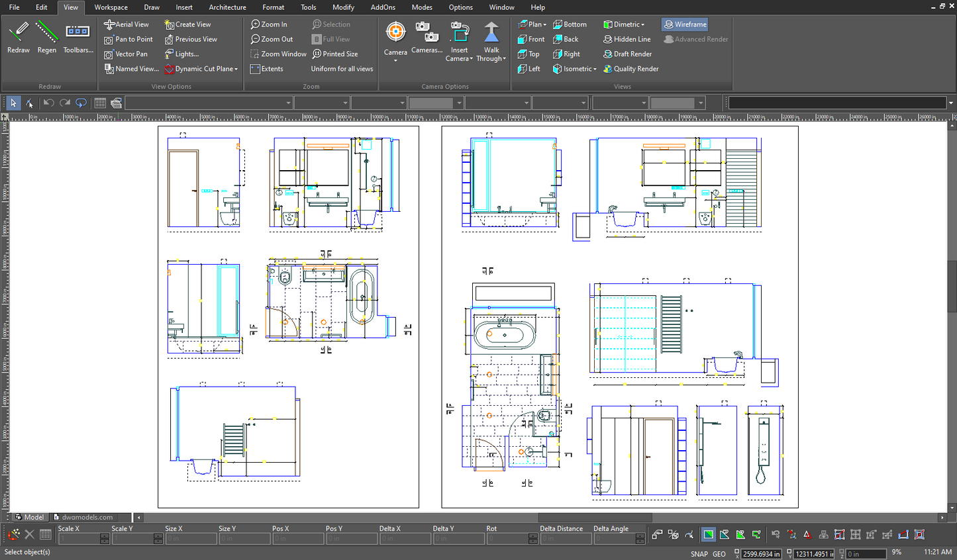
Task: Toggle SNAP mode in status bar
Action: click(699, 553)
